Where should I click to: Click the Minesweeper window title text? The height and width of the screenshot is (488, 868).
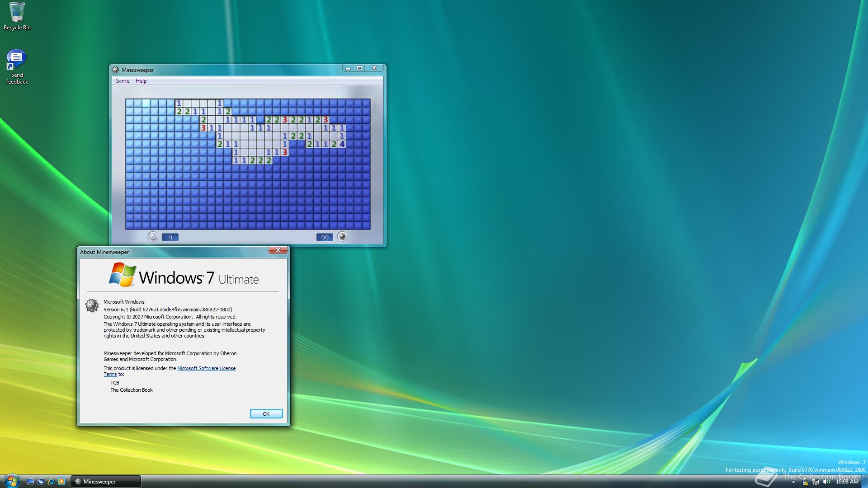click(x=138, y=70)
